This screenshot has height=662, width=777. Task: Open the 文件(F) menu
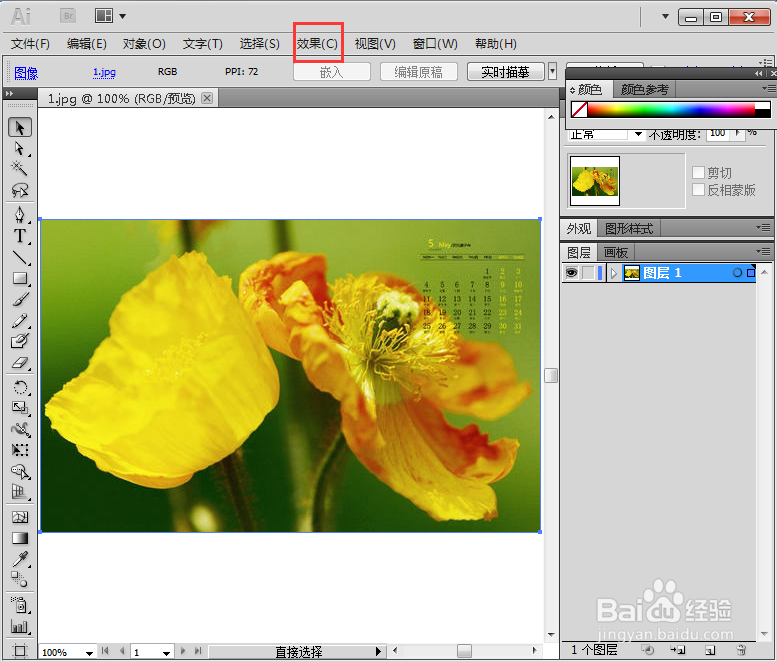(30, 44)
